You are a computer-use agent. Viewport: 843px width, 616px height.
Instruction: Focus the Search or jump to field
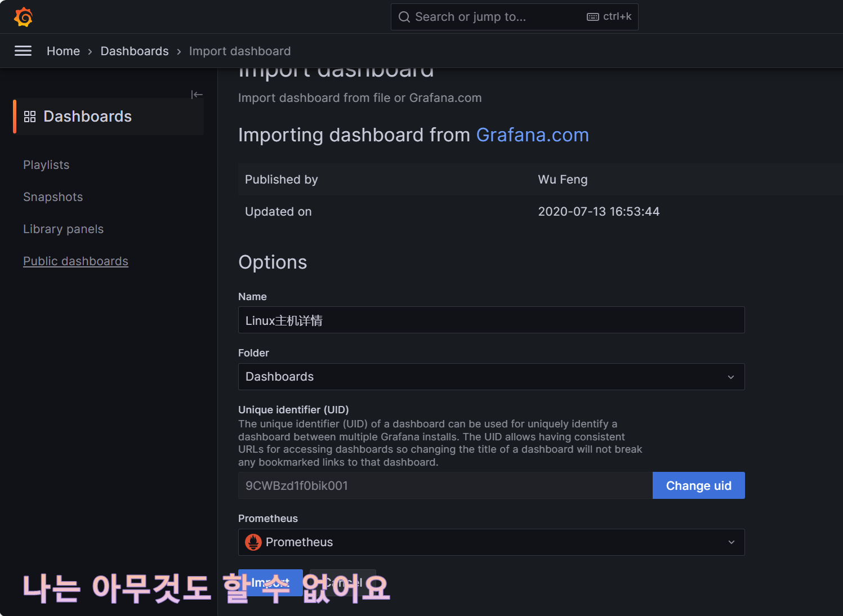tap(514, 17)
